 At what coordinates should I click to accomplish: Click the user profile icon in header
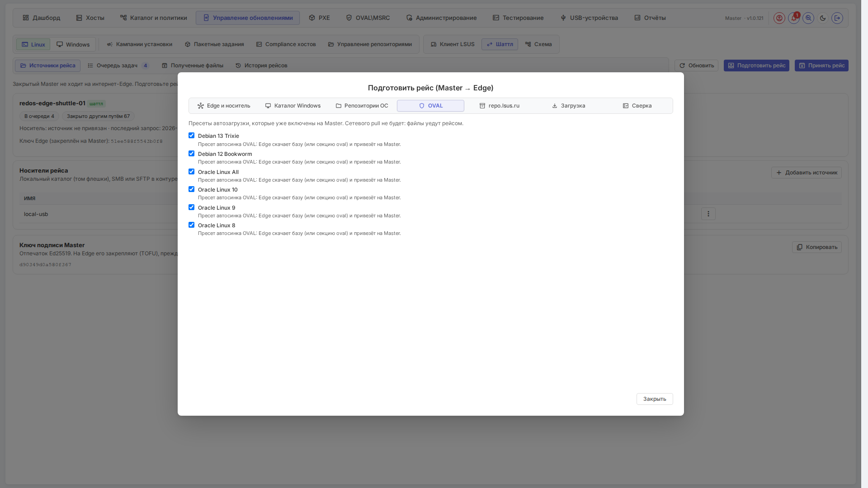[x=779, y=18]
